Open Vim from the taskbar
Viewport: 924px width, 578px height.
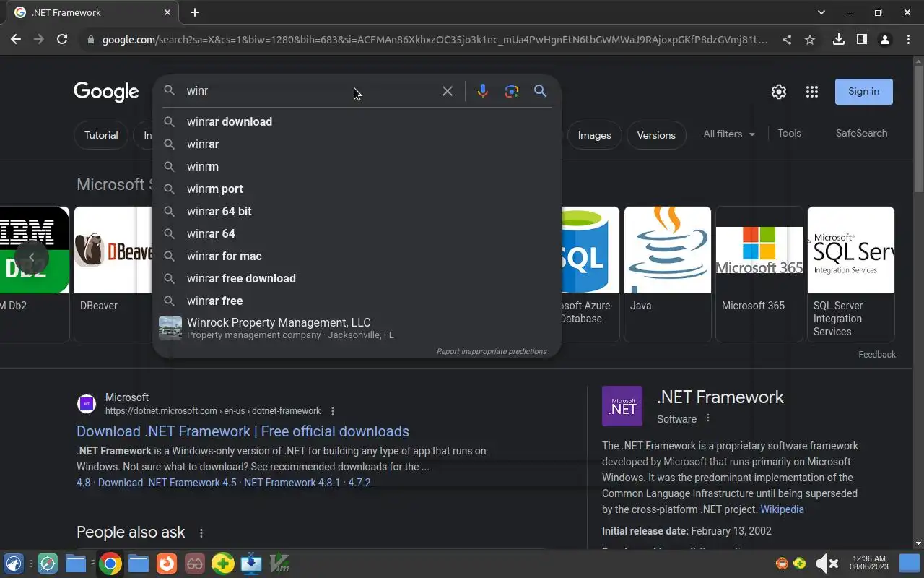click(x=279, y=564)
